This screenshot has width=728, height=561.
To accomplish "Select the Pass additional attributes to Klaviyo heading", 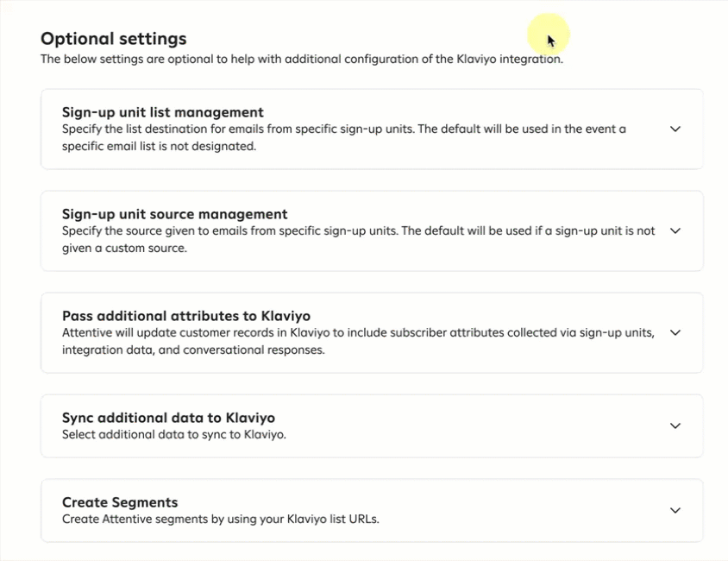I will click(185, 316).
